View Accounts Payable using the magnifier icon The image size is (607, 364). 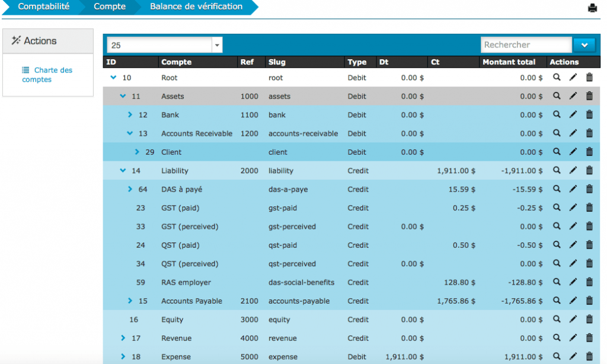point(556,301)
